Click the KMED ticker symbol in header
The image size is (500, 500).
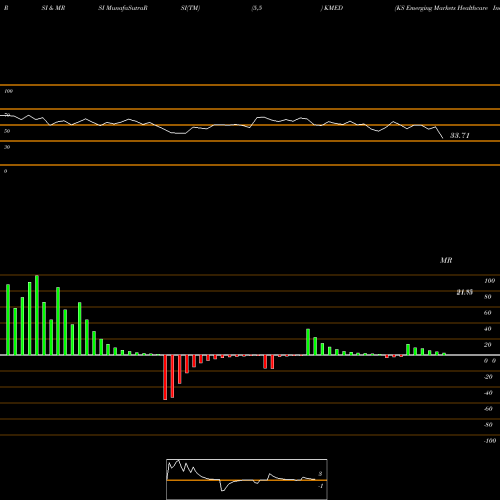(x=333, y=8)
